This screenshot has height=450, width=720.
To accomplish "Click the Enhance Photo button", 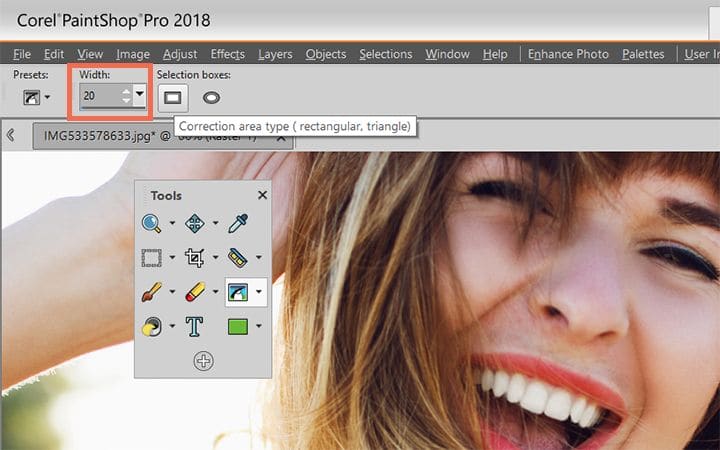I will pos(568,54).
